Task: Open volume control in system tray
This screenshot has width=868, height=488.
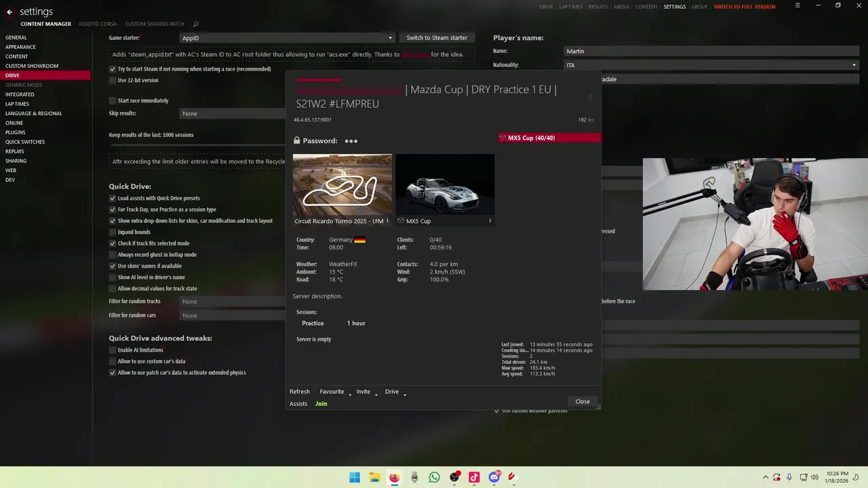Action: 816,477
